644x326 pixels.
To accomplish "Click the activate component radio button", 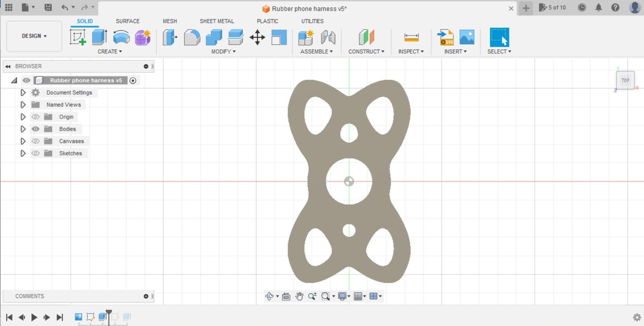I will 133,80.
